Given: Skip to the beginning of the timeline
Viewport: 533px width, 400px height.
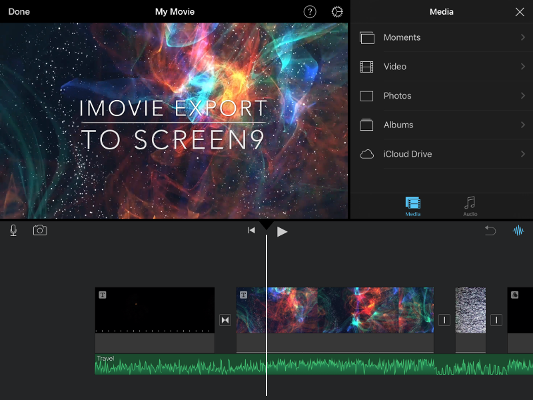Looking at the screenshot, I should pos(251,230).
